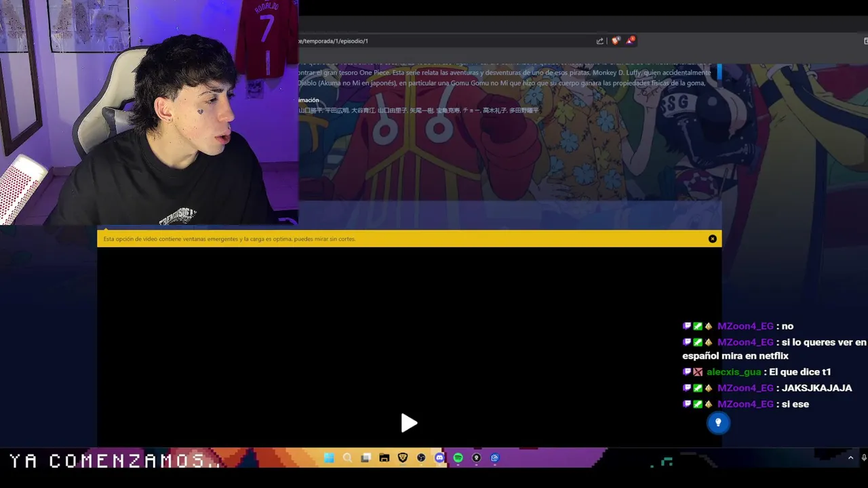Viewport: 868px width, 488px height.
Task: Open the Windows Start menu
Action: [x=329, y=458]
